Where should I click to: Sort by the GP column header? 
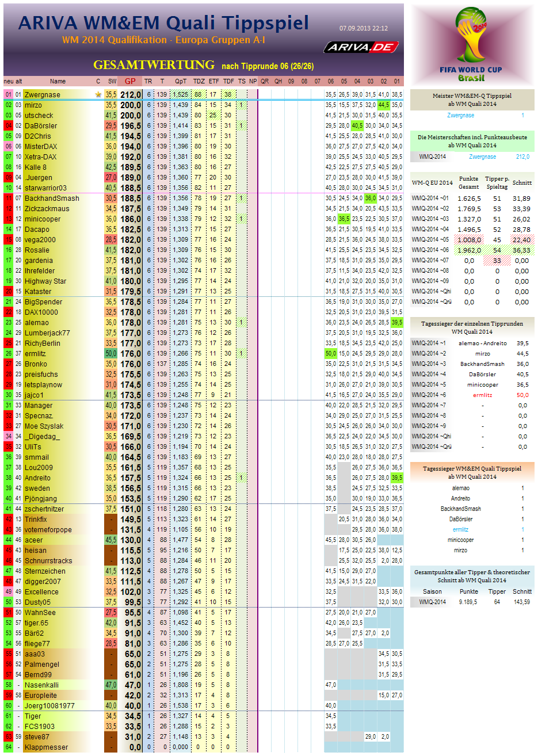pyautogui.click(x=131, y=81)
